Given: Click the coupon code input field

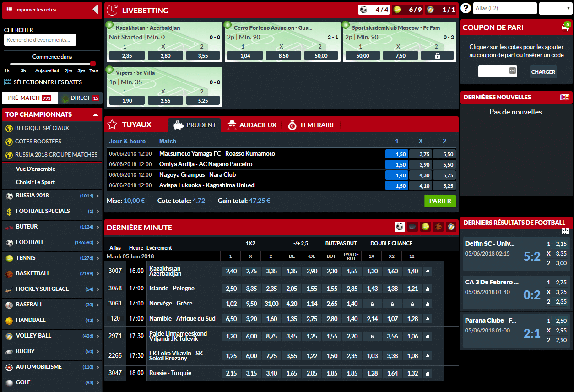Looking at the screenshot, I should pos(498,71).
